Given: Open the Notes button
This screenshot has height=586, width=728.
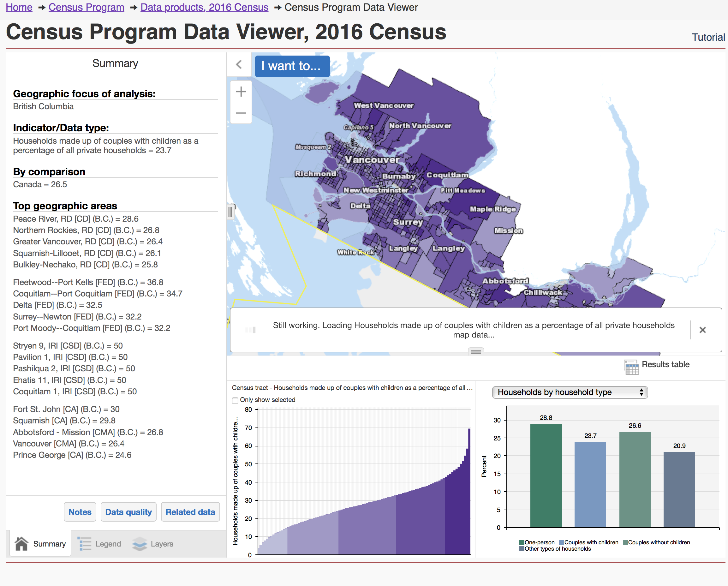Looking at the screenshot, I should point(80,512).
